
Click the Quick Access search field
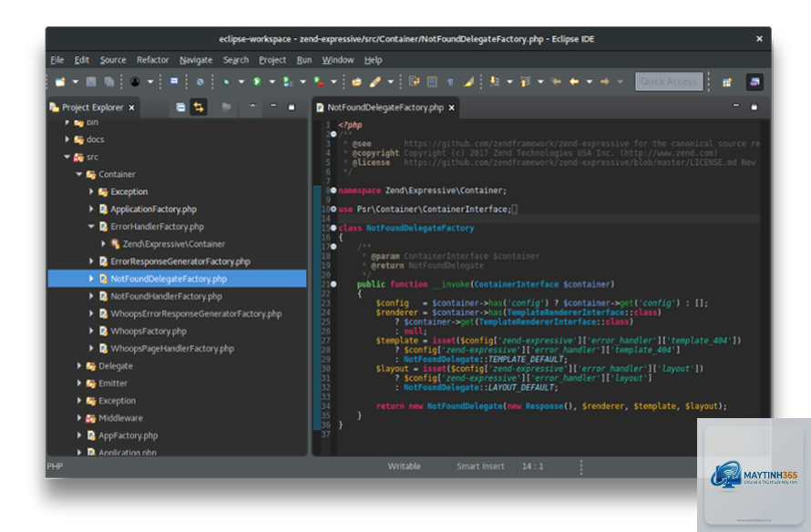[669, 81]
